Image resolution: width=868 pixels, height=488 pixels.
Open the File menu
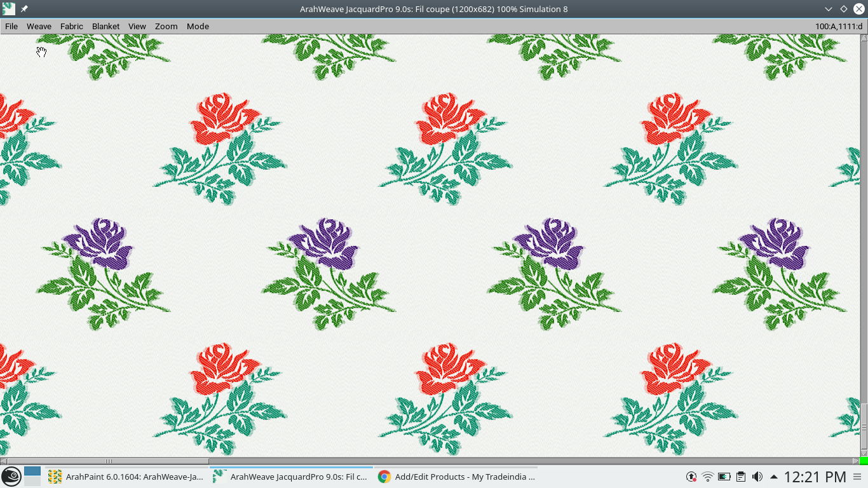(x=11, y=26)
